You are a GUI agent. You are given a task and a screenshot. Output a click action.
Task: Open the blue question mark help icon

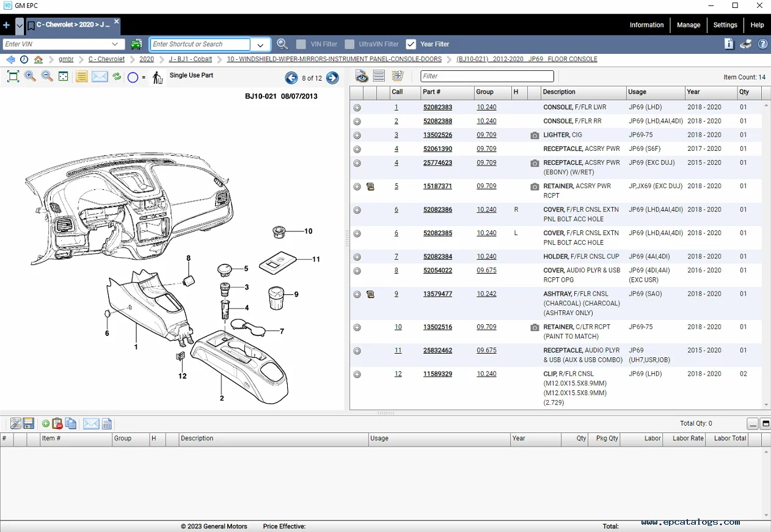tap(763, 44)
